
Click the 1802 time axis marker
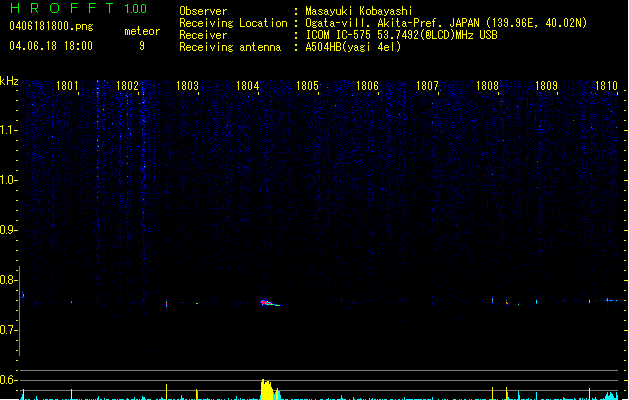point(127,86)
